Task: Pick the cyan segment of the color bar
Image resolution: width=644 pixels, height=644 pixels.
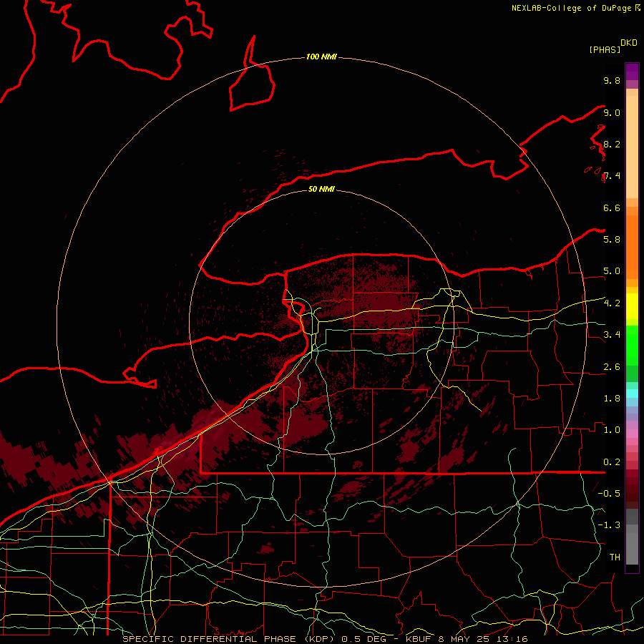Action: point(632,394)
